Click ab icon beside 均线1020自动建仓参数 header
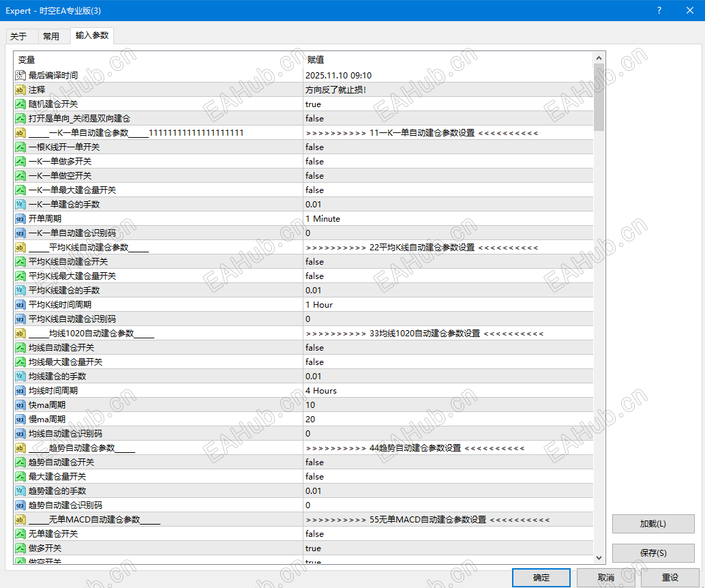The image size is (705, 588). (20, 334)
